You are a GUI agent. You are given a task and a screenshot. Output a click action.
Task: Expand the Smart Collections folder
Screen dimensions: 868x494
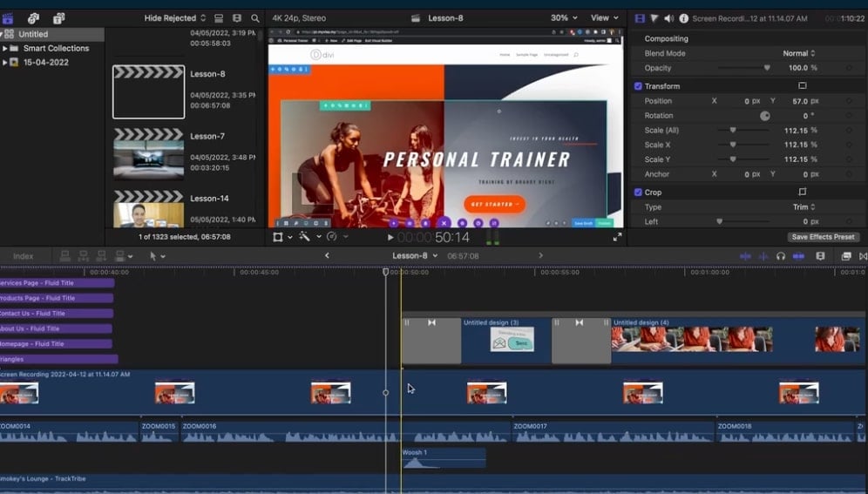[x=5, y=49]
